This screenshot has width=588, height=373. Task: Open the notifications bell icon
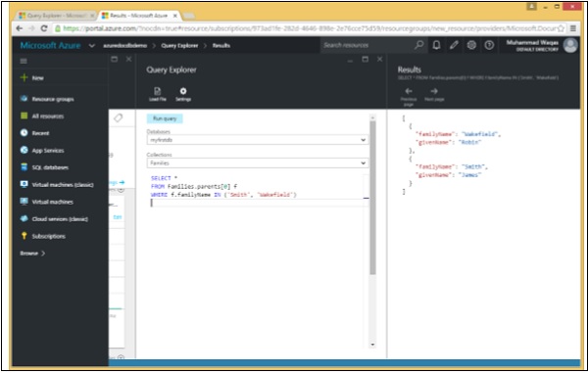click(x=436, y=45)
